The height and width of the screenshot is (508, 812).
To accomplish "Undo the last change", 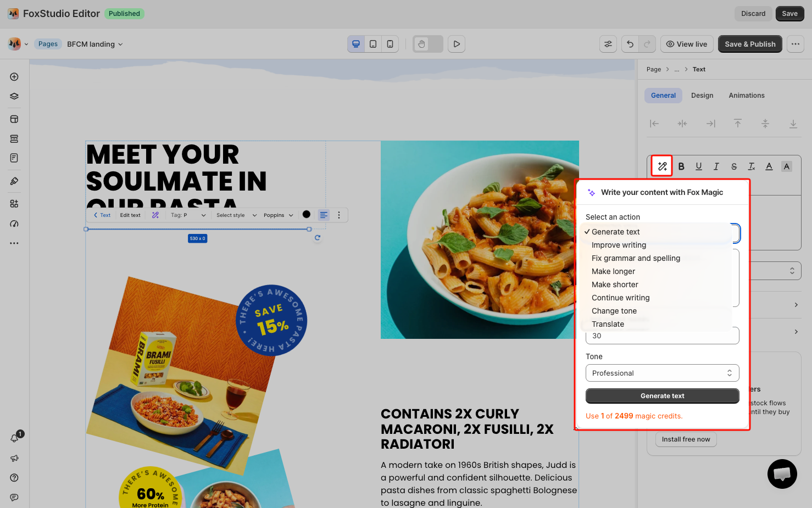I will click(x=630, y=44).
